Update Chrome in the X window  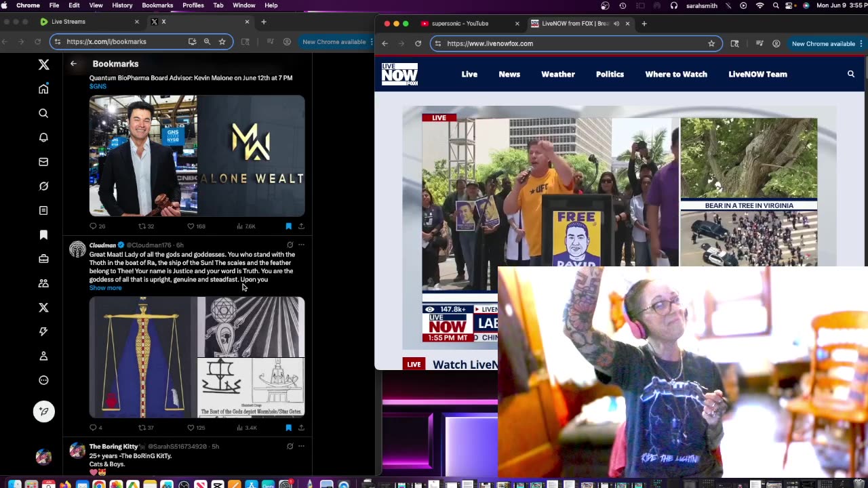click(x=337, y=41)
